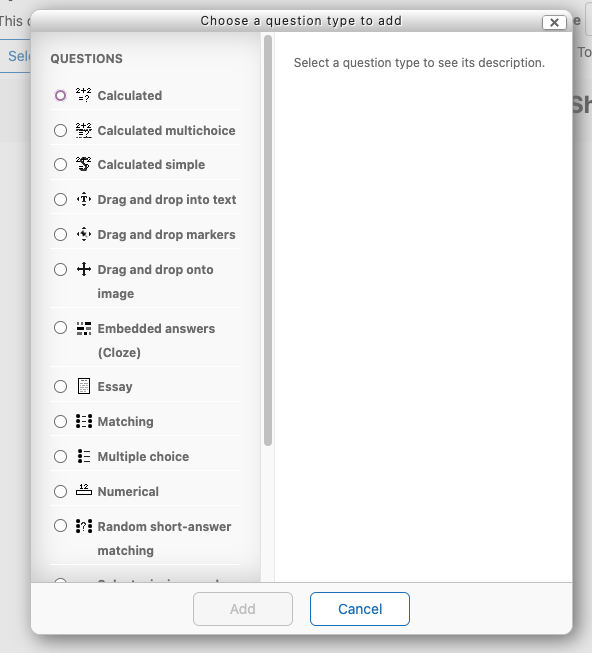The image size is (592, 653).
Task: Click the Multiple choice label text
Action: point(143,456)
